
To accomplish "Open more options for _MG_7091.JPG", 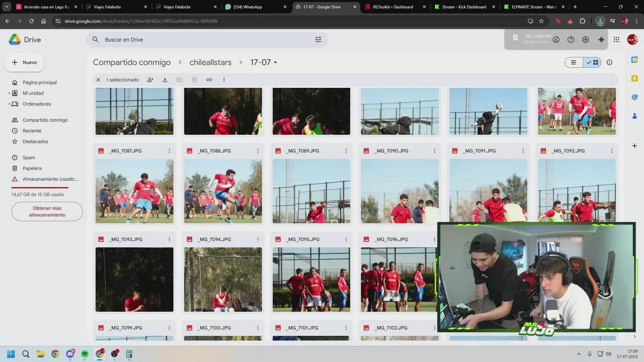I will click(523, 151).
